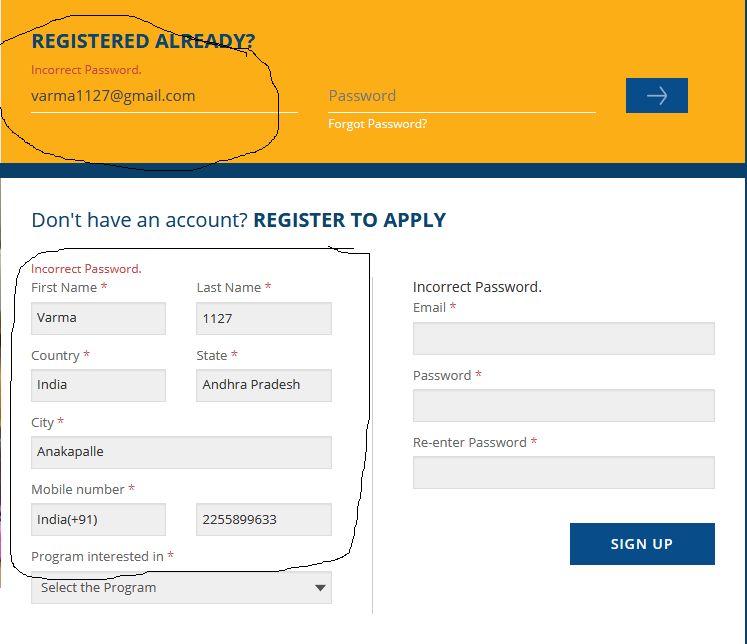Click the First Name field containing Varma
Viewport: 747px width, 644px height.
click(98, 318)
